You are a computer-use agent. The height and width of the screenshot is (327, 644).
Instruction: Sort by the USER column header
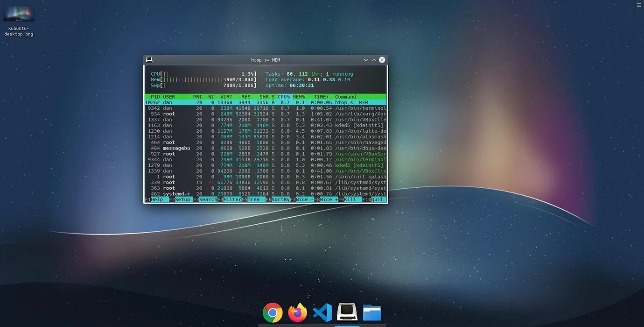169,97
